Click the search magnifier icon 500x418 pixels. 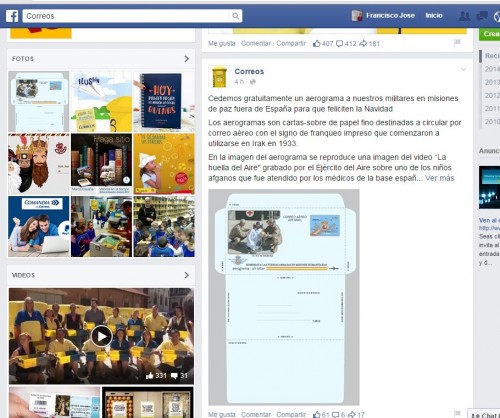click(236, 16)
